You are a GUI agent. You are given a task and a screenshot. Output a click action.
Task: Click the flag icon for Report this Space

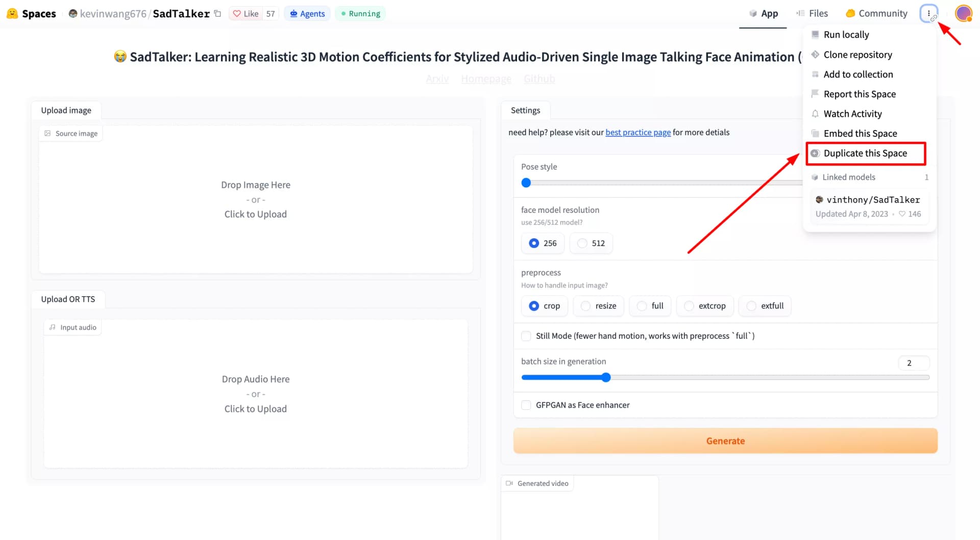point(815,94)
